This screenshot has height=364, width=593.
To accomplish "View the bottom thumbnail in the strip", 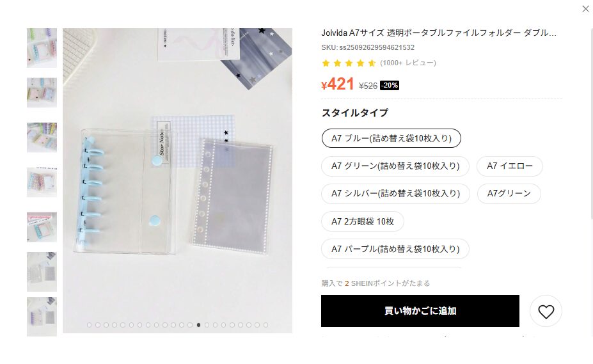I will pos(42,317).
